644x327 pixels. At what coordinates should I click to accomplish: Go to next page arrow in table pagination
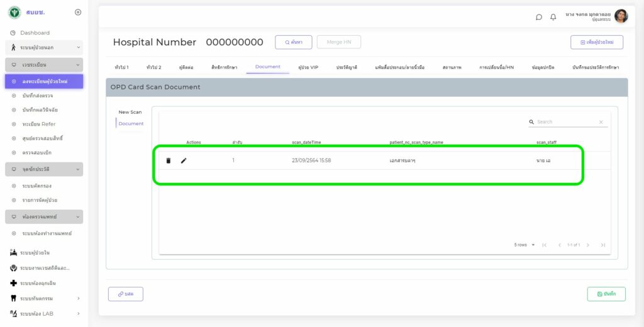pos(588,245)
